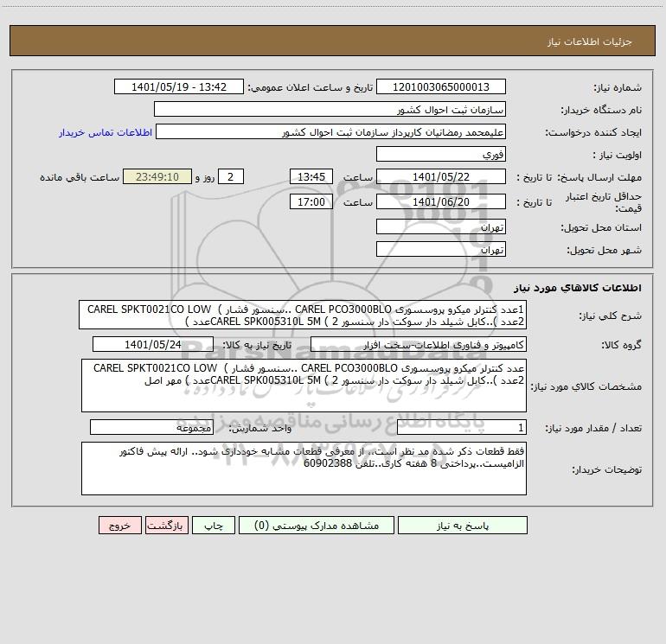Click the header جزئیات اطلاعات نیاز
Viewport: 666px width, 644px height.
tap(590, 41)
